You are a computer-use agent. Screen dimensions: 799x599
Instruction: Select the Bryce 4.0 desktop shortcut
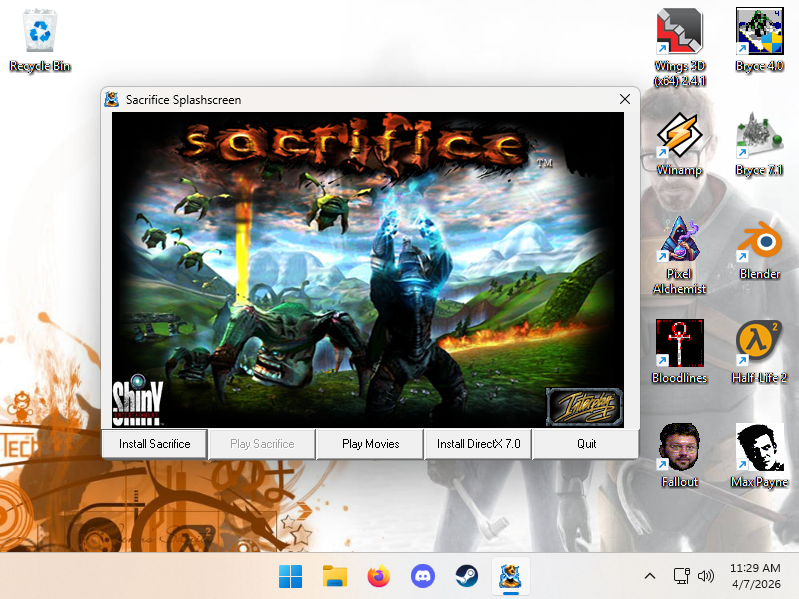click(759, 41)
